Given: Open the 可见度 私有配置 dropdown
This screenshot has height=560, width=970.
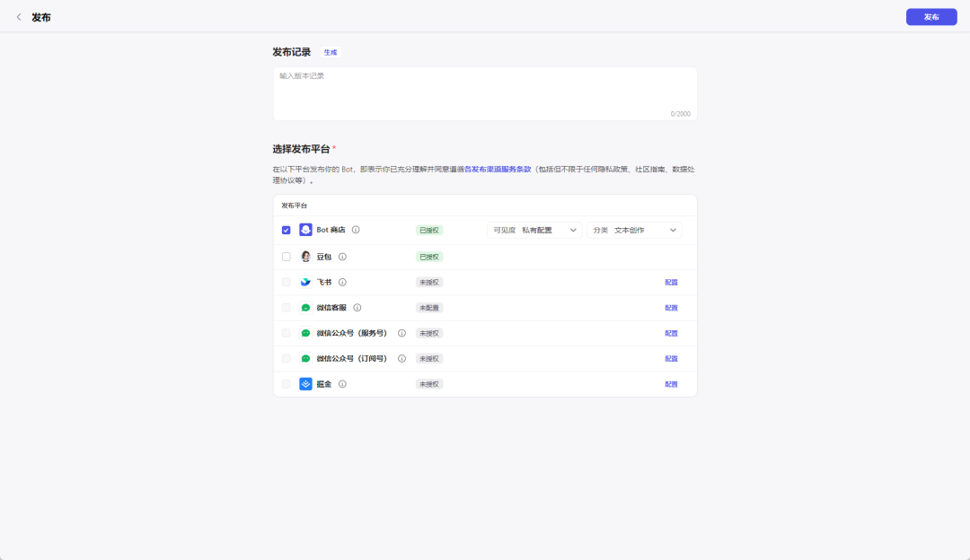Looking at the screenshot, I should coord(534,230).
